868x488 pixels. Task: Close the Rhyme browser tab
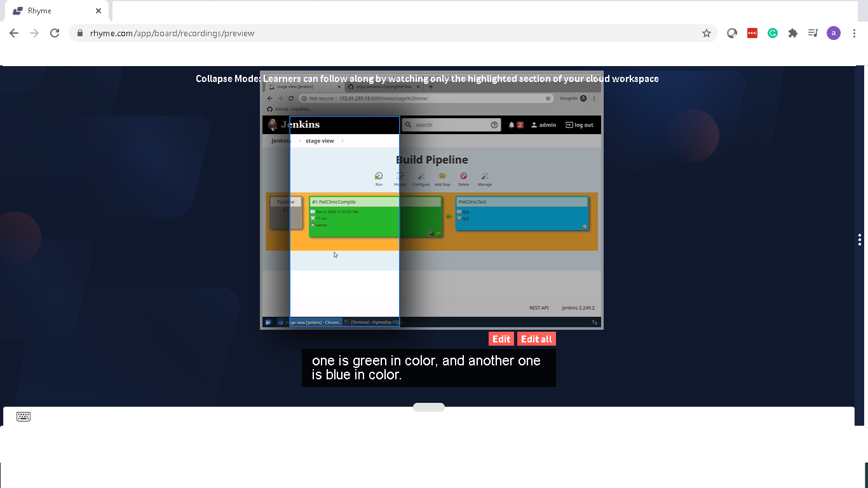pyautogui.click(x=98, y=11)
